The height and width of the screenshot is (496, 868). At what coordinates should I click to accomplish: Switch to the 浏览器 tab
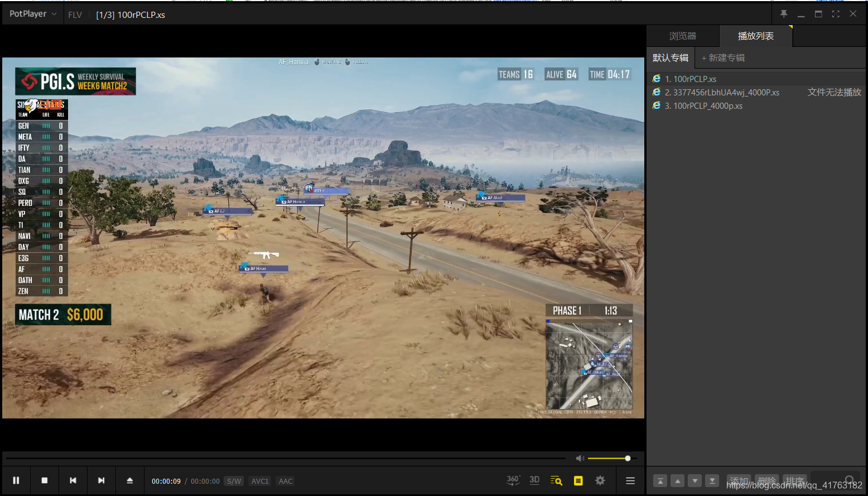[x=683, y=36]
